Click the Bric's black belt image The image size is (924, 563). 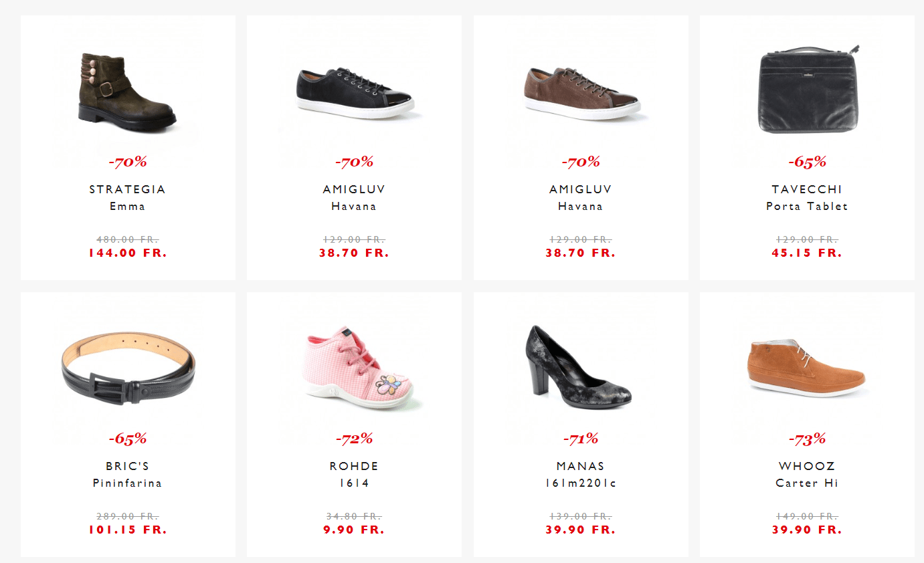pyautogui.click(x=128, y=368)
